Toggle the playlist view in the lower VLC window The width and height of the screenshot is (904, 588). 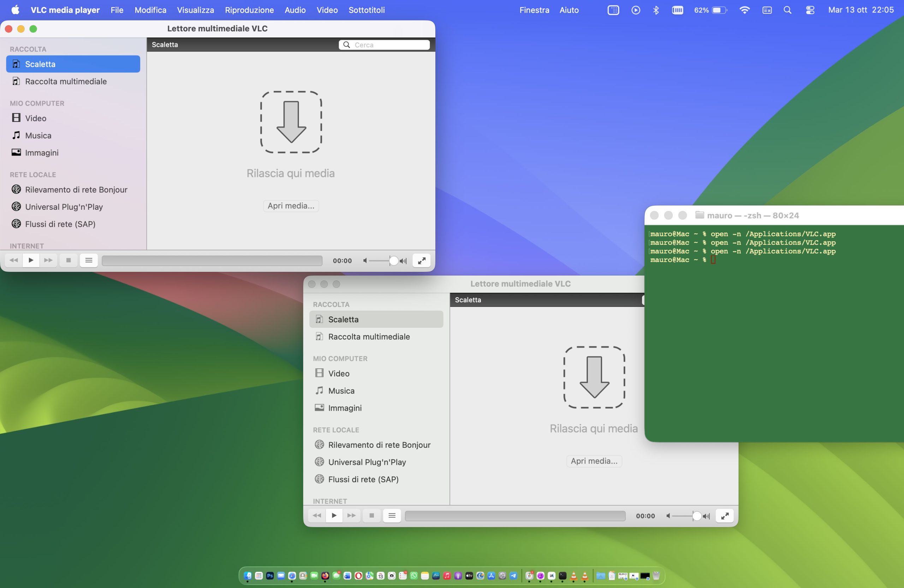pyautogui.click(x=392, y=516)
